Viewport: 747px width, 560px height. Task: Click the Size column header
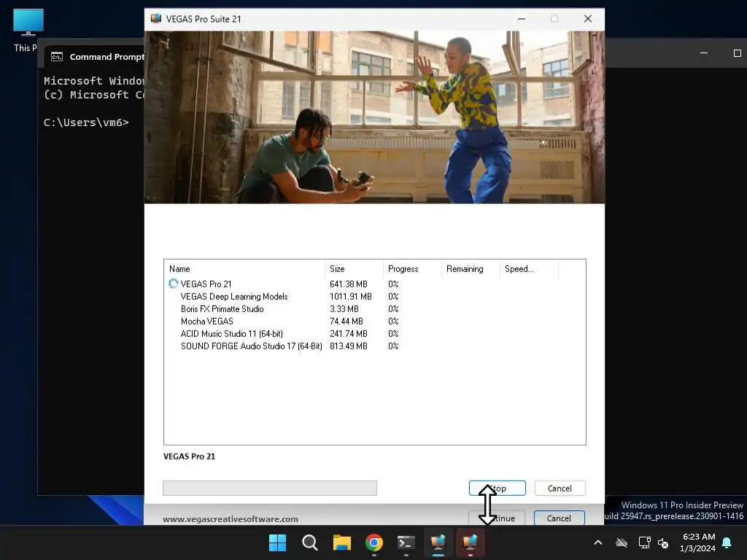tap(354, 268)
